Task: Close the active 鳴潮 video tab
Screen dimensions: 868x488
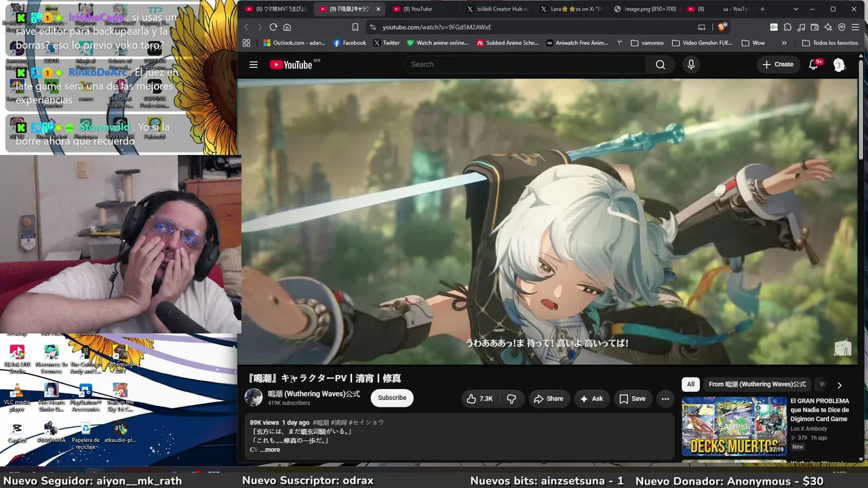Action: click(378, 9)
